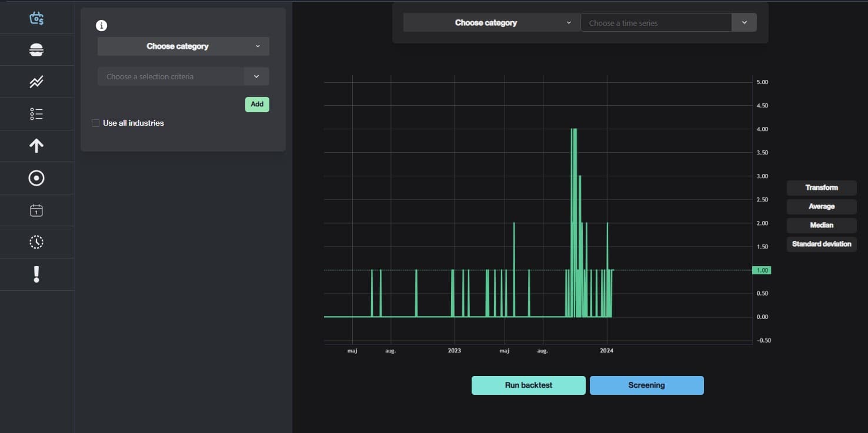Open the calendar sidebar icon
Image resolution: width=868 pixels, height=433 pixels.
click(36, 210)
